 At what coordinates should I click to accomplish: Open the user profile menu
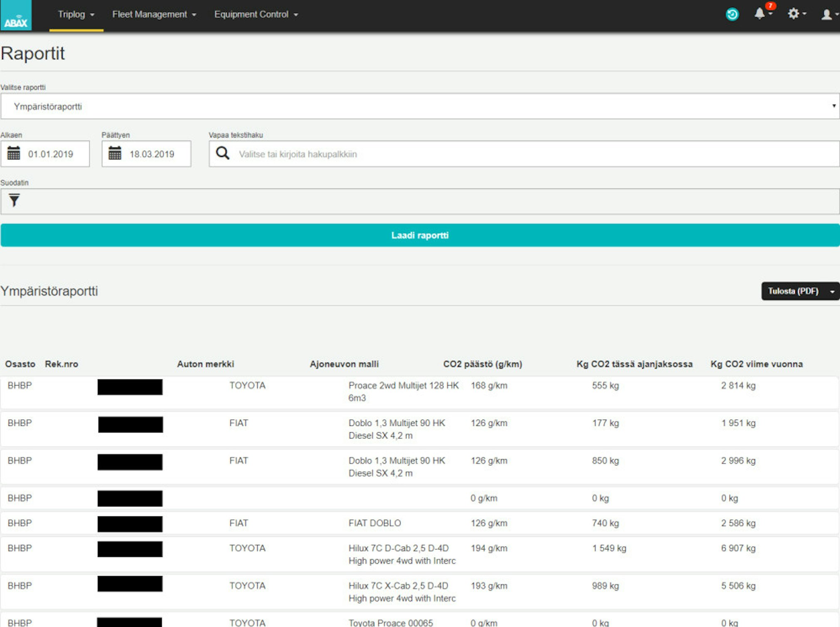(x=830, y=15)
